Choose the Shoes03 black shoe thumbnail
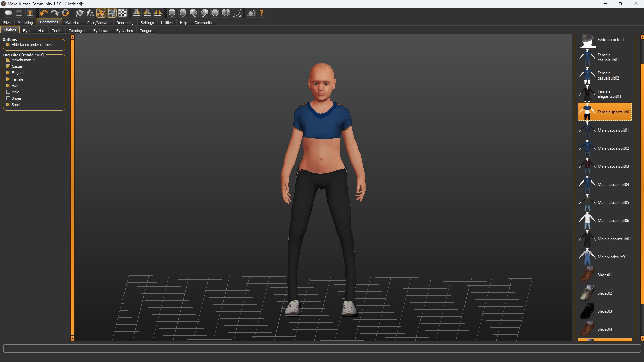 pos(587,311)
